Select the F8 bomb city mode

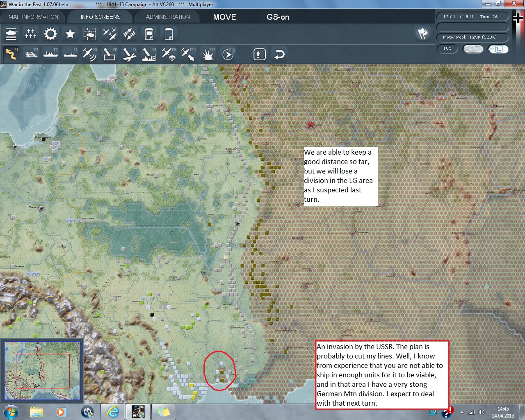(x=149, y=54)
